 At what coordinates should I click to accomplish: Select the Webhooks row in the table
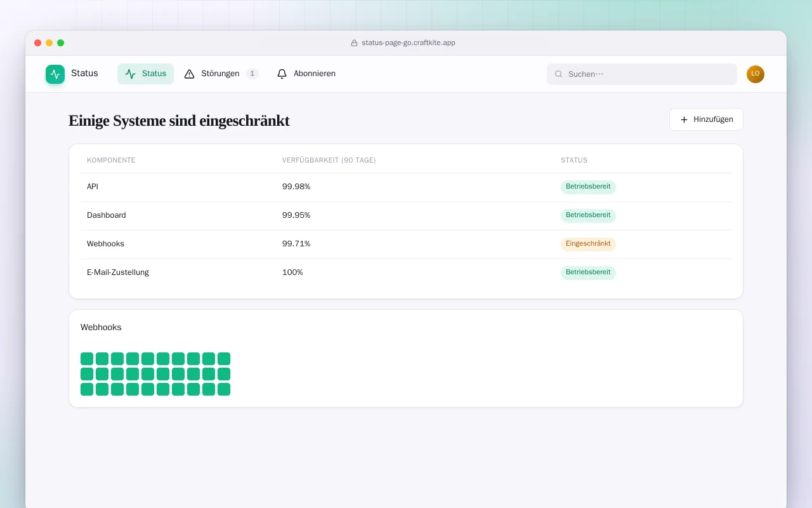click(x=406, y=244)
